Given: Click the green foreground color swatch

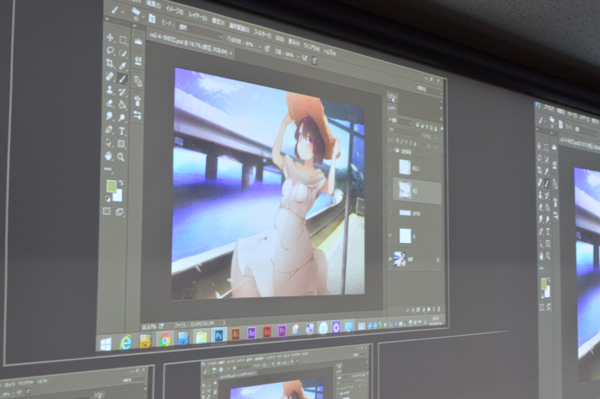Looking at the screenshot, I should pos(111,186).
